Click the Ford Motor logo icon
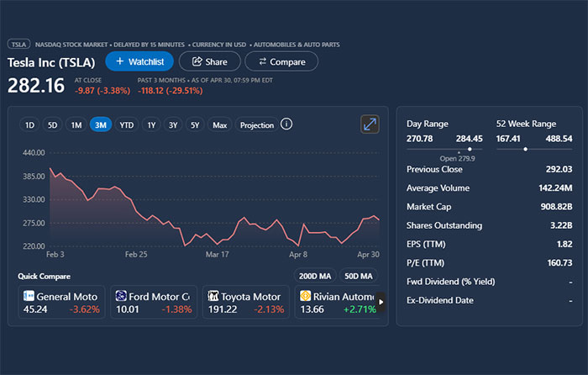 click(x=121, y=296)
